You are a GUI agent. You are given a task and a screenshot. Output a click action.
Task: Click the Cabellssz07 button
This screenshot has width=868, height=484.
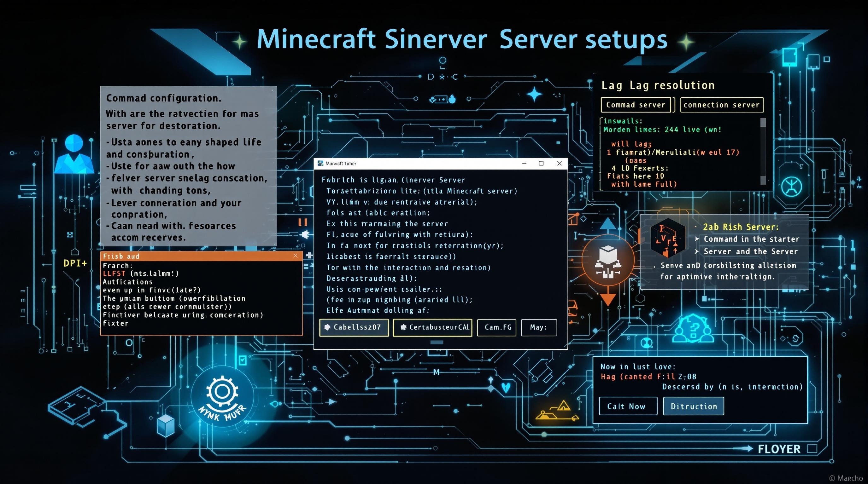click(x=354, y=327)
